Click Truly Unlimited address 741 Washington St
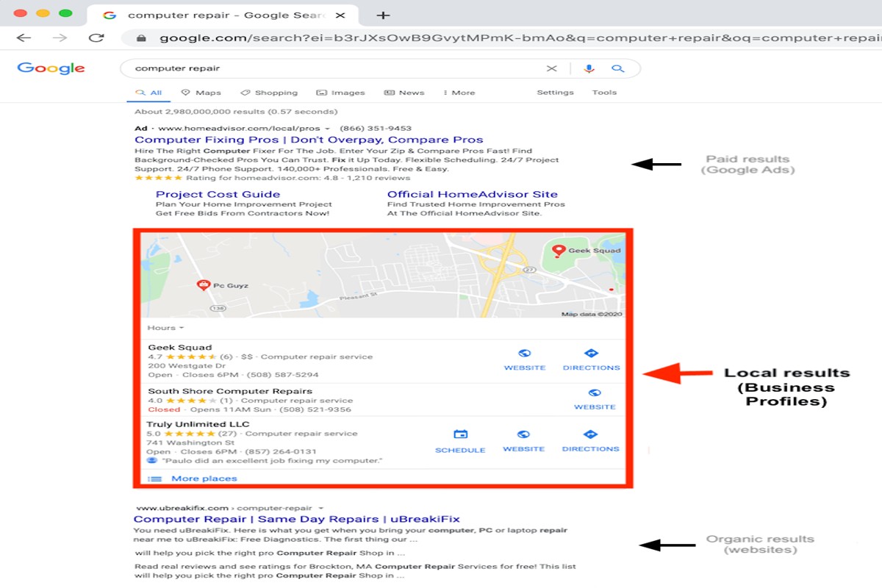882x588 pixels. [190, 442]
